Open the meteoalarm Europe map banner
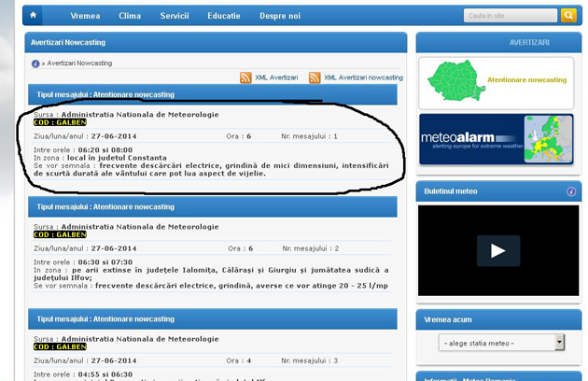The image size is (588, 381). pos(497,140)
